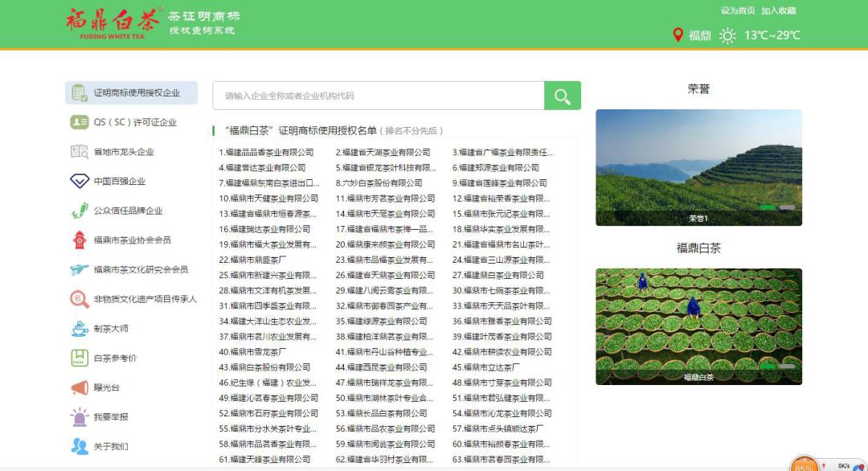Click the 福鼎市茶文化研究会会员 airplane icon

79,269
